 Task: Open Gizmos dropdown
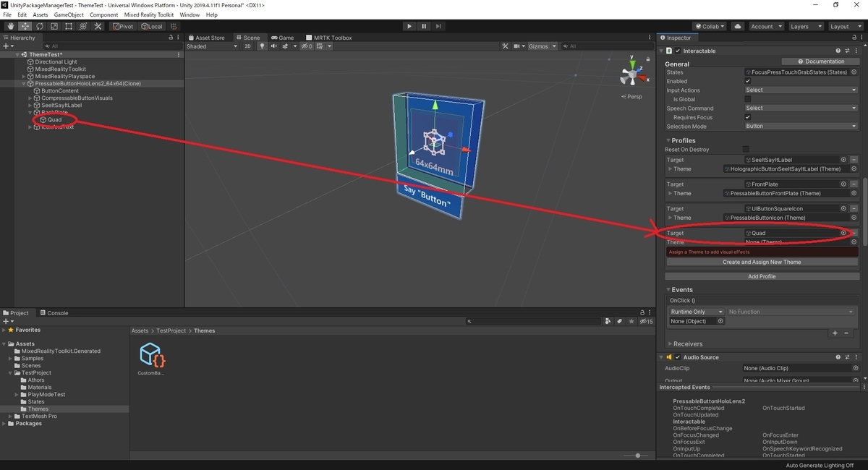542,46
